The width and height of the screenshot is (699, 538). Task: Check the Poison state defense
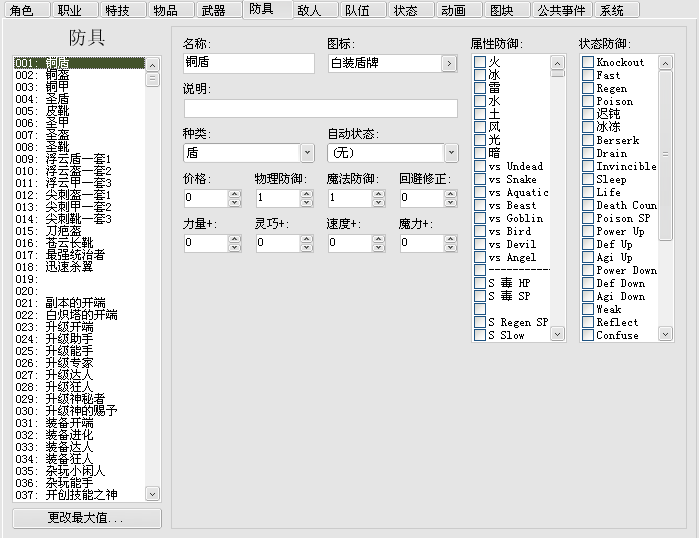pyautogui.click(x=588, y=101)
